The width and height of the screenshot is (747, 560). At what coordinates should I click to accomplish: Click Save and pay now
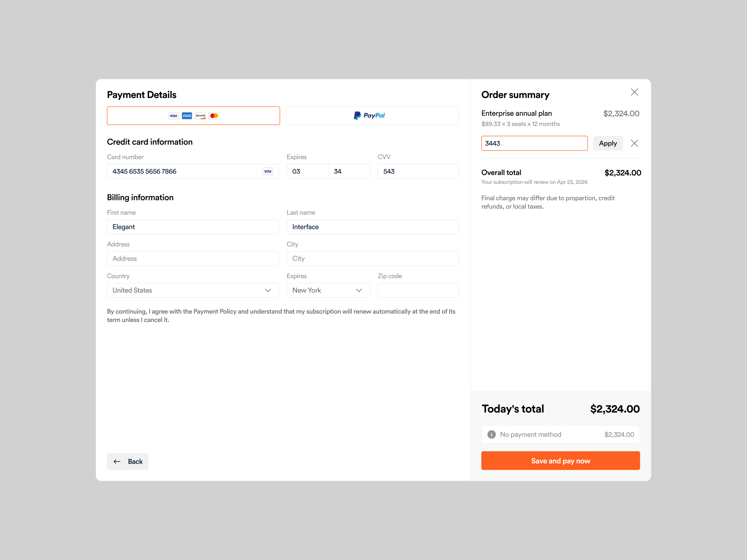point(560,460)
